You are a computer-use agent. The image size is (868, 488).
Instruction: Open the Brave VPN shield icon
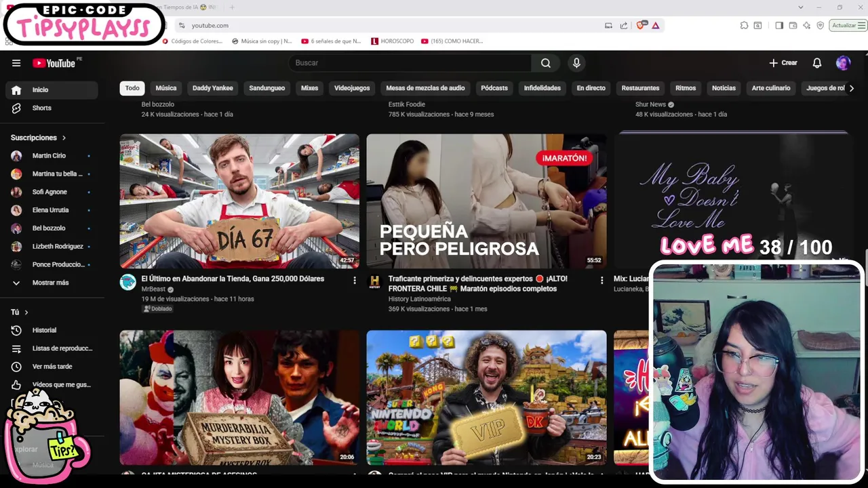click(x=820, y=25)
